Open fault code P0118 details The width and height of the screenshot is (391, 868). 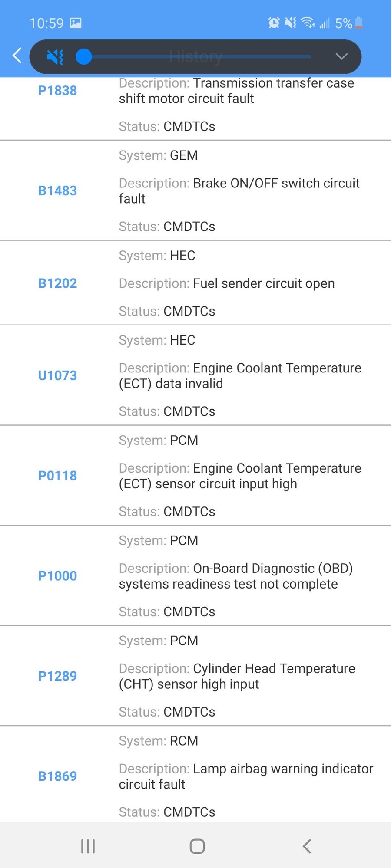57,476
